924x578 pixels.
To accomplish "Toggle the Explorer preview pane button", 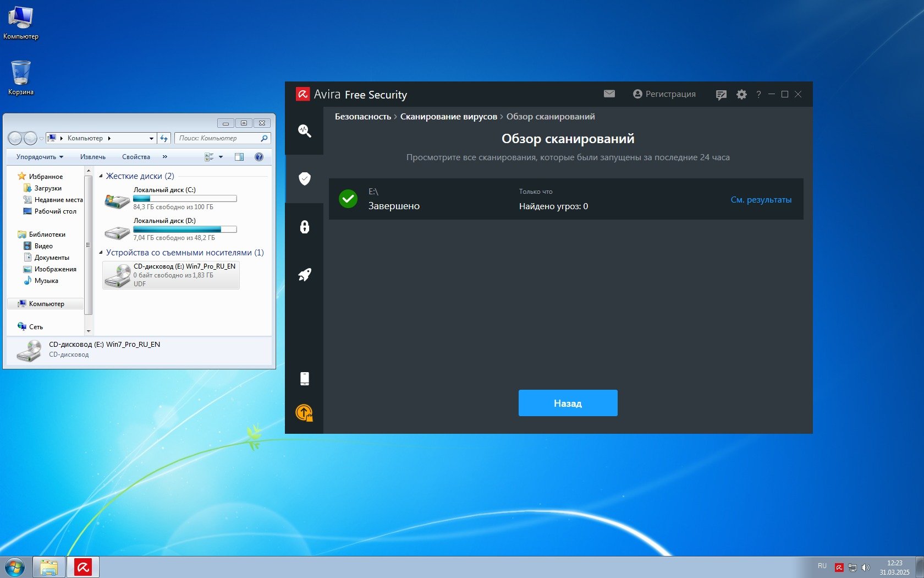I will (239, 157).
